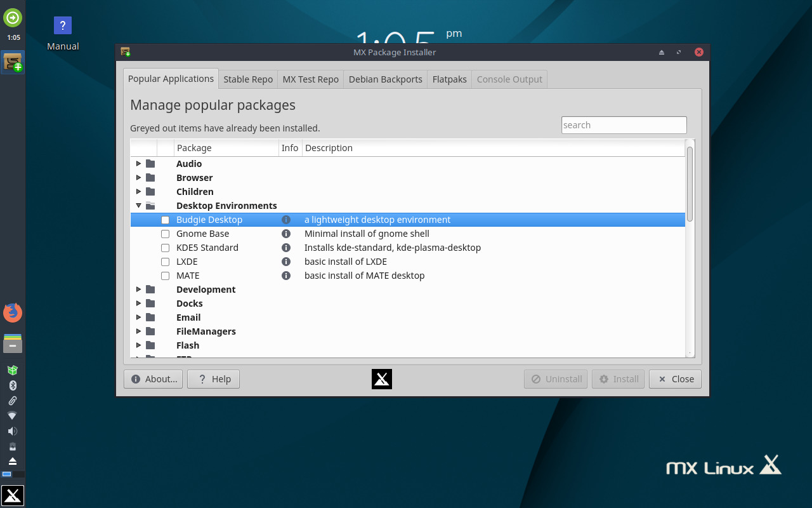Switch to the Flatpaks tab
Viewport: 812px width, 508px height.
pyautogui.click(x=449, y=79)
